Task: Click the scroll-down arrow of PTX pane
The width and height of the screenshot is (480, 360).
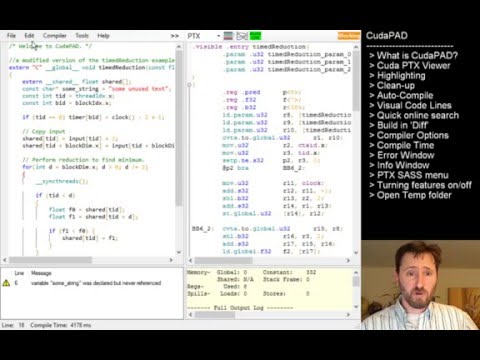Action: pos(356,253)
